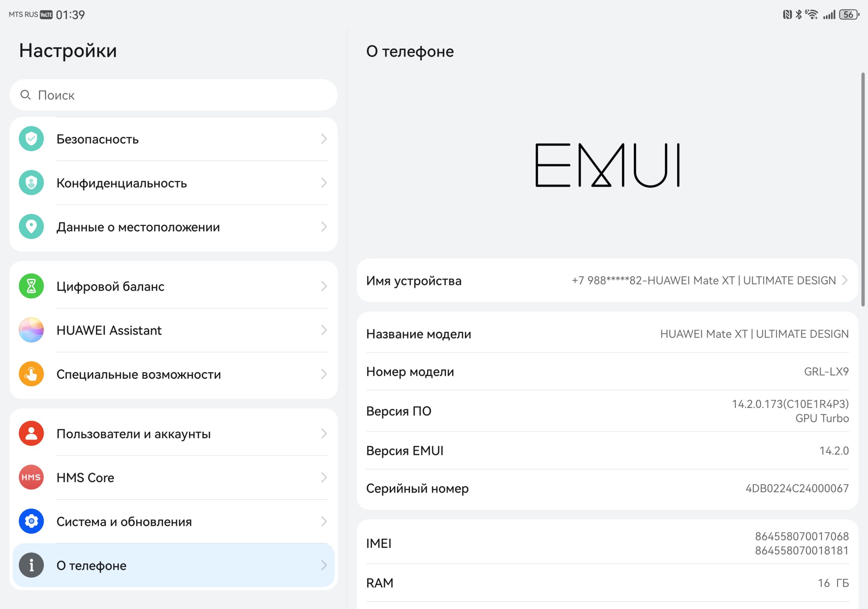Tap the location pin icon
The height and width of the screenshot is (609, 868).
click(x=32, y=227)
